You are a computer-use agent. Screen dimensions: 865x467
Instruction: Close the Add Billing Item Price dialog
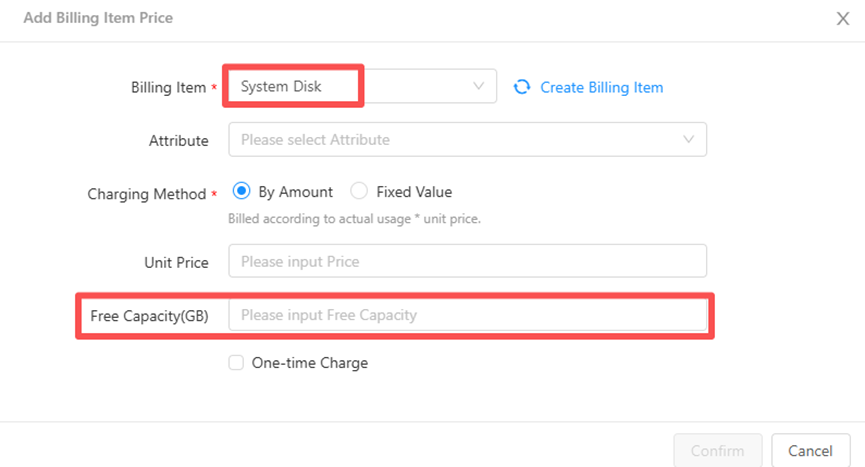coord(842,19)
